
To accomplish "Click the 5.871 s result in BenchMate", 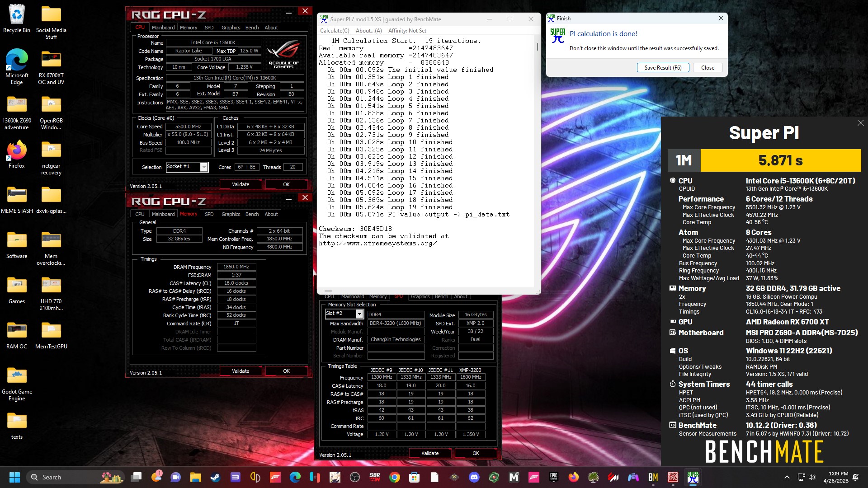I will pos(780,160).
